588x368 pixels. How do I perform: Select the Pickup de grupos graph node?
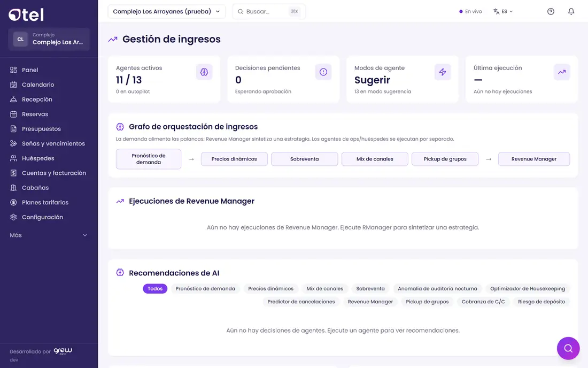click(445, 159)
